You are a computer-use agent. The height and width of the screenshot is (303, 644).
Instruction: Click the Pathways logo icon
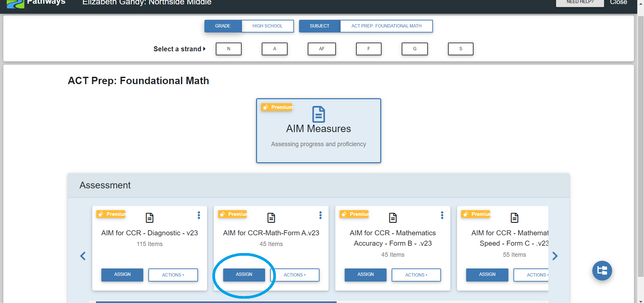[15, 4]
